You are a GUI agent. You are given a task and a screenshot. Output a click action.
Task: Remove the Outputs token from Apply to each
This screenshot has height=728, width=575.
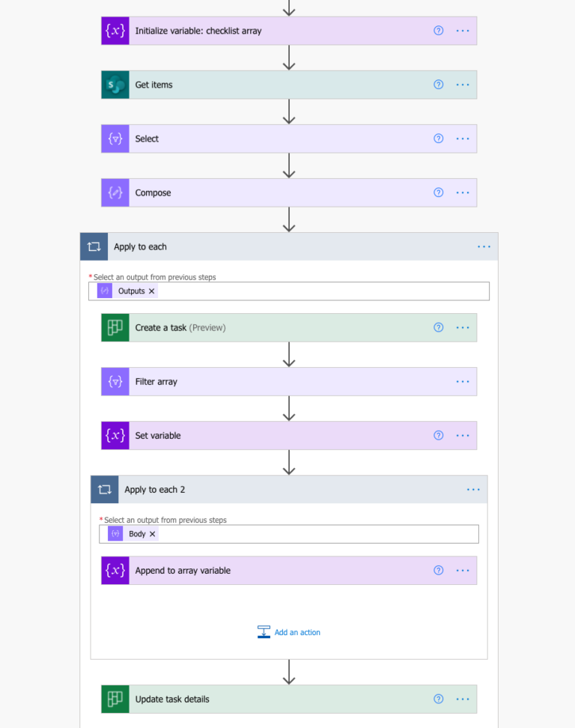click(x=151, y=291)
